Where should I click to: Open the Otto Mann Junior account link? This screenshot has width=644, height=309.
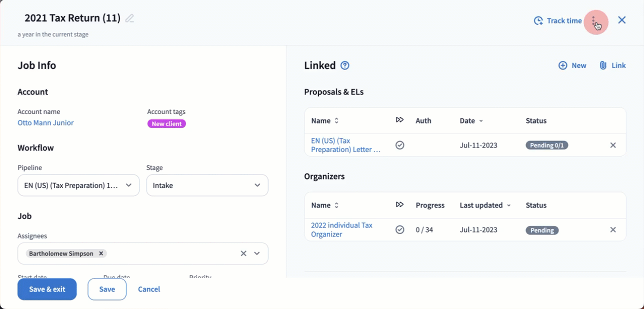[x=45, y=123]
